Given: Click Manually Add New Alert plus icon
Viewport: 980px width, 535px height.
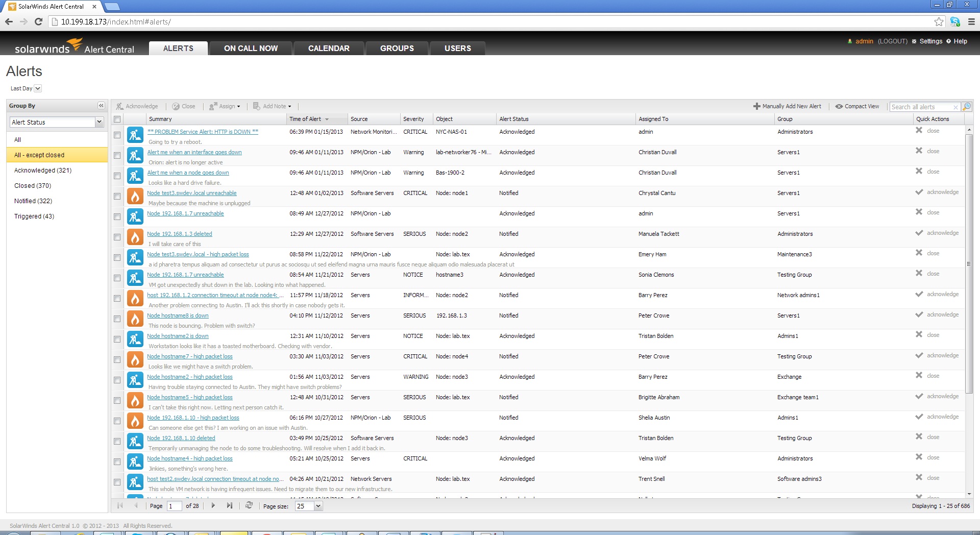Looking at the screenshot, I should 757,106.
